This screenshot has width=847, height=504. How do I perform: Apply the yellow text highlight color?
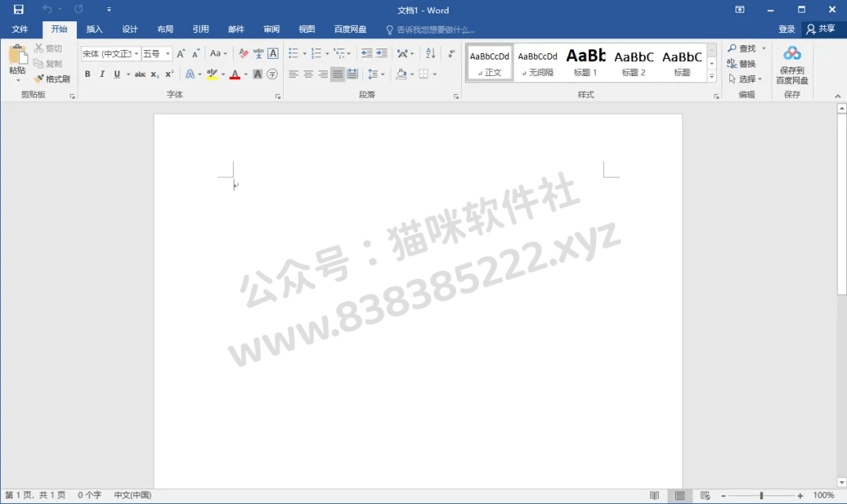(x=212, y=74)
